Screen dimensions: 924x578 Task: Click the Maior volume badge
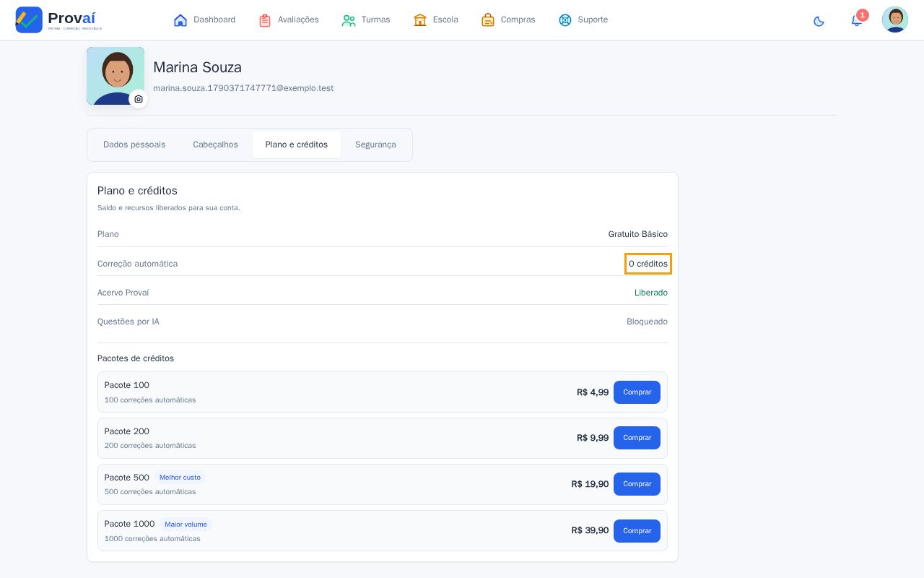(x=186, y=525)
